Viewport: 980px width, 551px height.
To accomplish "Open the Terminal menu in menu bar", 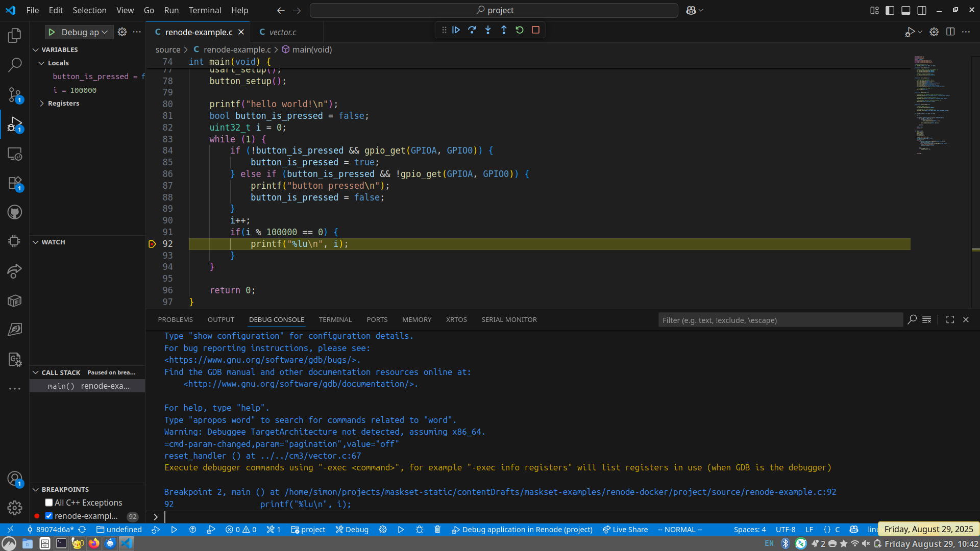I will pos(205,10).
